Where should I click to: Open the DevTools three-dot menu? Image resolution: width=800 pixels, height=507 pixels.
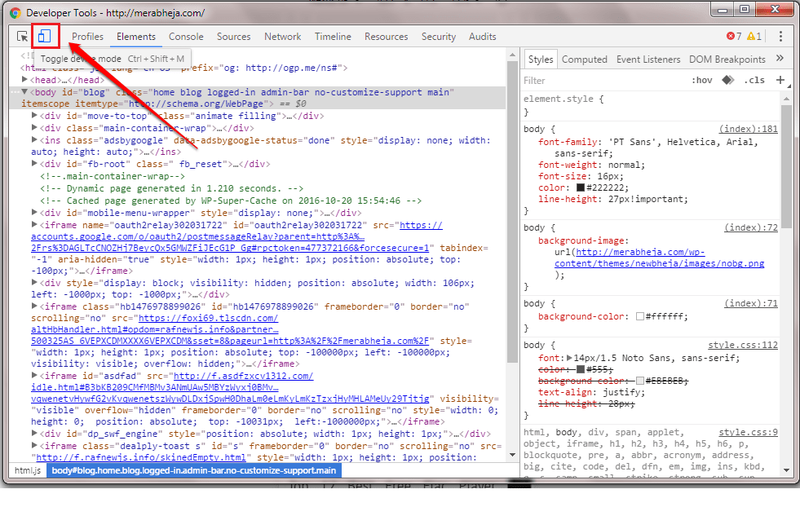[x=781, y=36]
